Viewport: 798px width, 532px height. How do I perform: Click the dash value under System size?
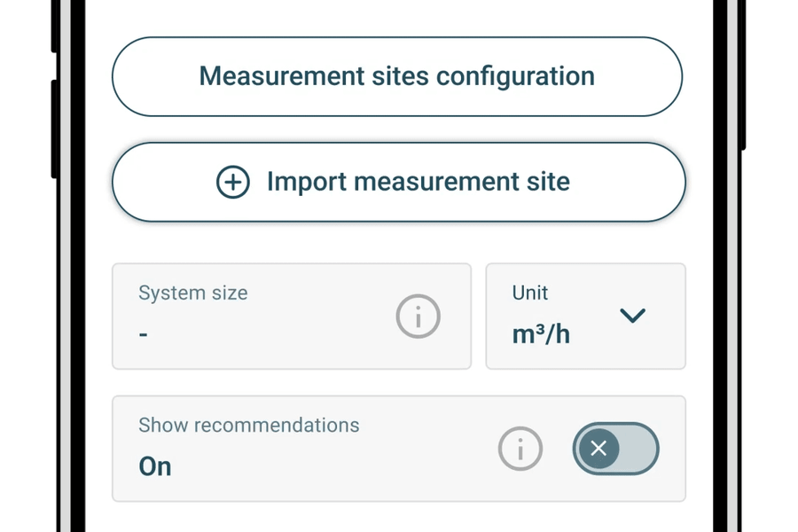(144, 335)
